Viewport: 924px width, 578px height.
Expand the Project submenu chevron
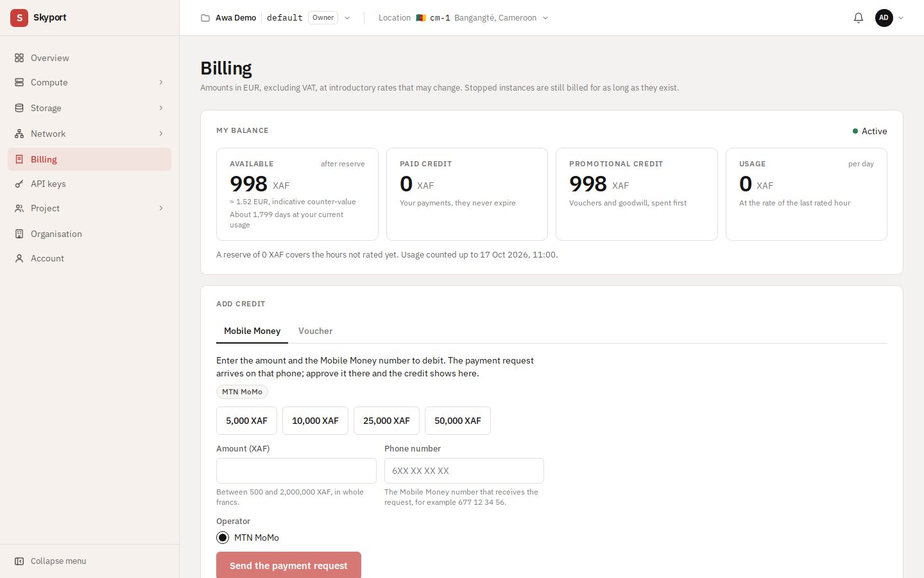[x=161, y=208]
